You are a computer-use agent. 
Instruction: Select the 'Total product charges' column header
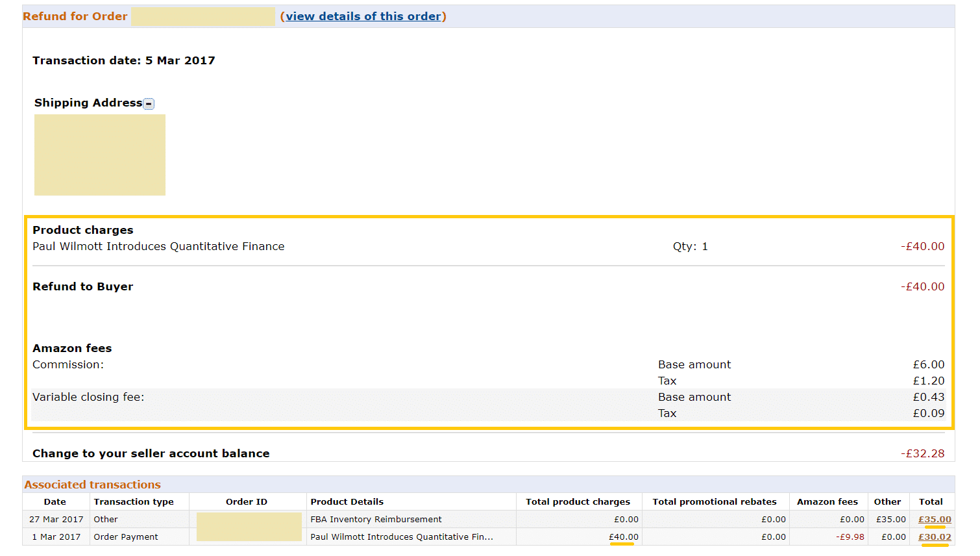(578, 501)
